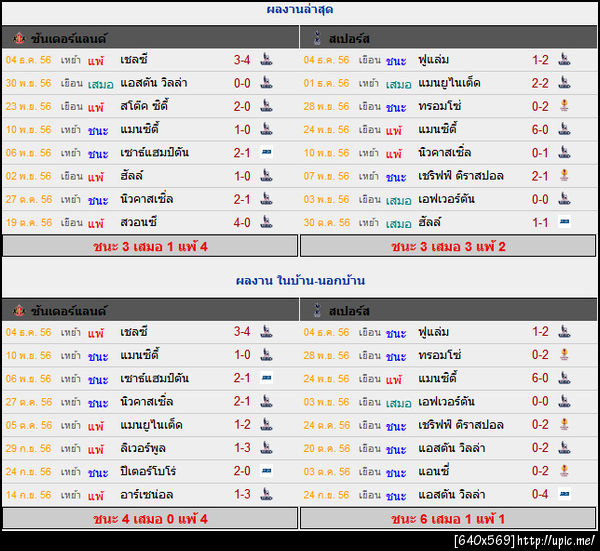
Task: Click the league icon in the สโต๊ค ซิตี้ 2-0 row
Action: [266, 106]
